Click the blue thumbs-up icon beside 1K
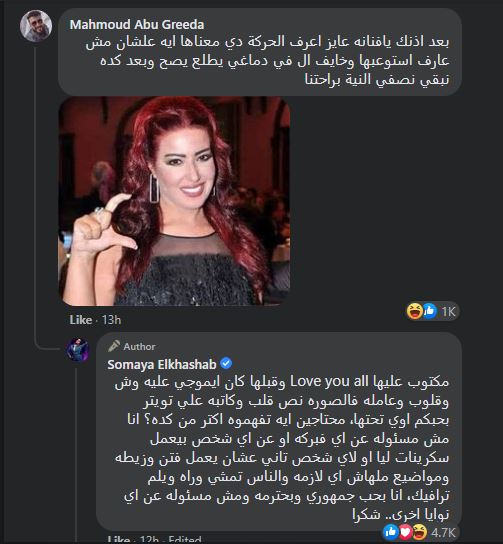Image resolution: width=503 pixels, height=544 pixels. 429,311
